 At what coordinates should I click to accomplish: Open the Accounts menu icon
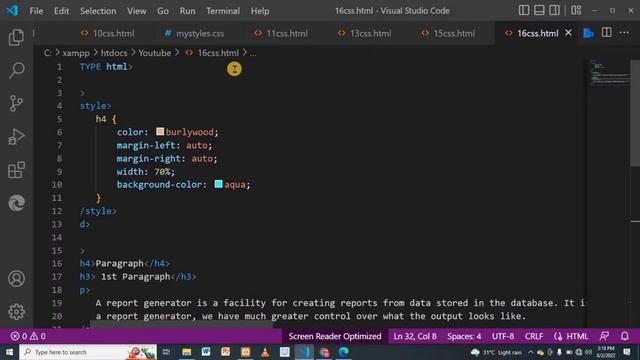tap(16, 279)
